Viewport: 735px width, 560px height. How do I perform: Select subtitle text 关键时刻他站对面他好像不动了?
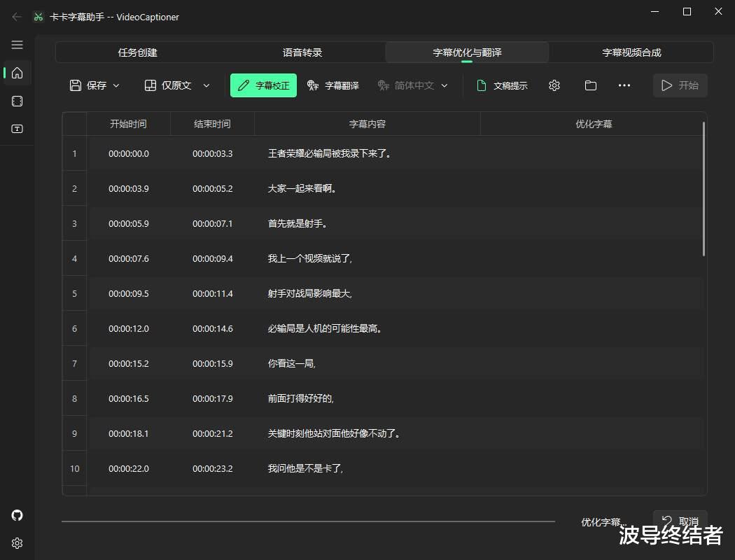coord(334,433)
